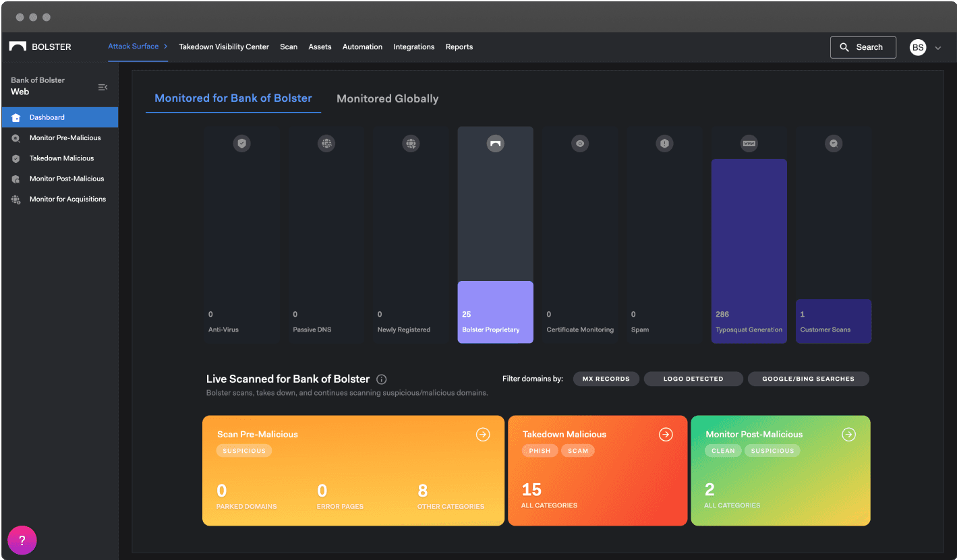Viewport: 957px width, 560px height.
Task: Select the Bolster Proprietary bar
Action: [x=496, y=312]
